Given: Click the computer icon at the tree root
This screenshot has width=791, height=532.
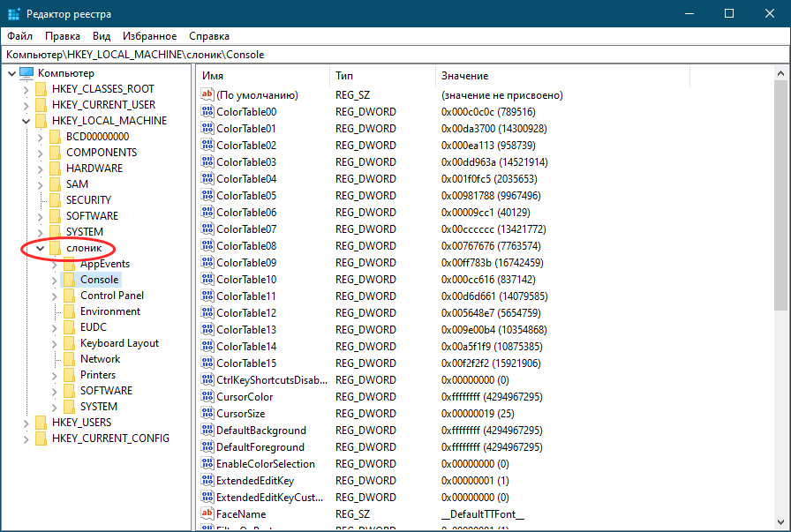Looking at the screenshot, I should [26, 73].
